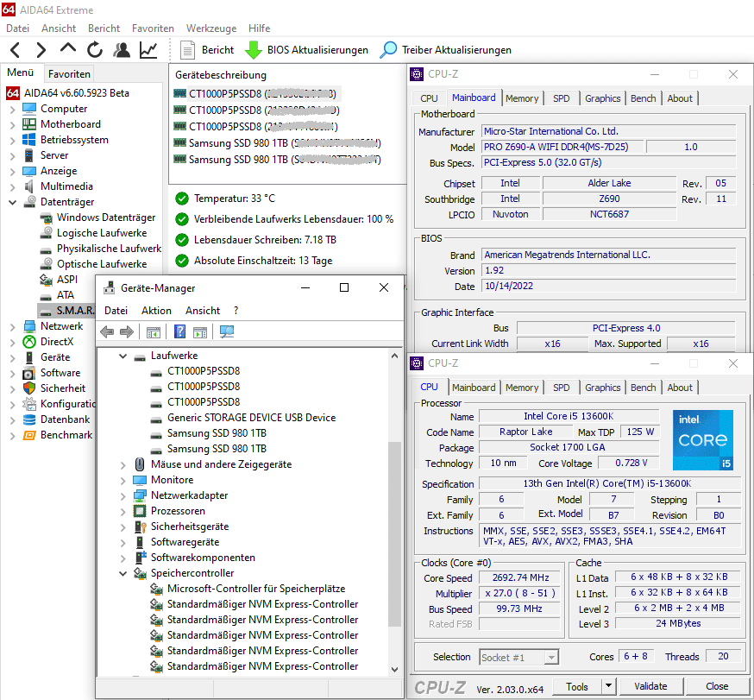Click Geräte-Manager back arrow icon
The image size is (754, 700).
coord(107,332)
